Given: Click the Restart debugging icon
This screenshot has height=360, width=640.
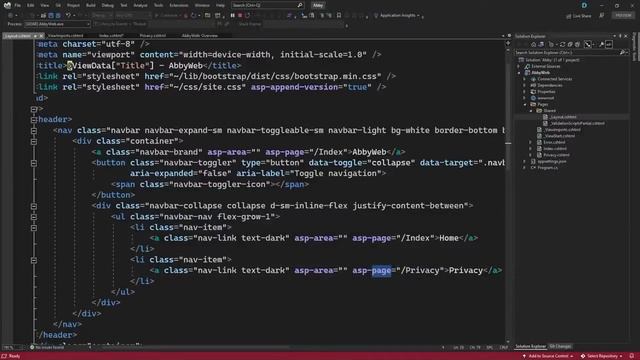Looking at the screenshot, I should (248, 16).
